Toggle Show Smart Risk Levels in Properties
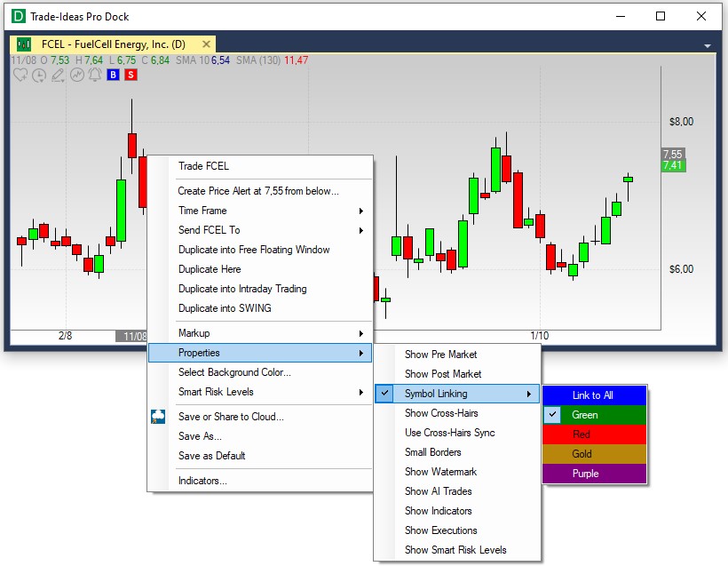Viewport: 728px width, 566px height. click(457, 550)
